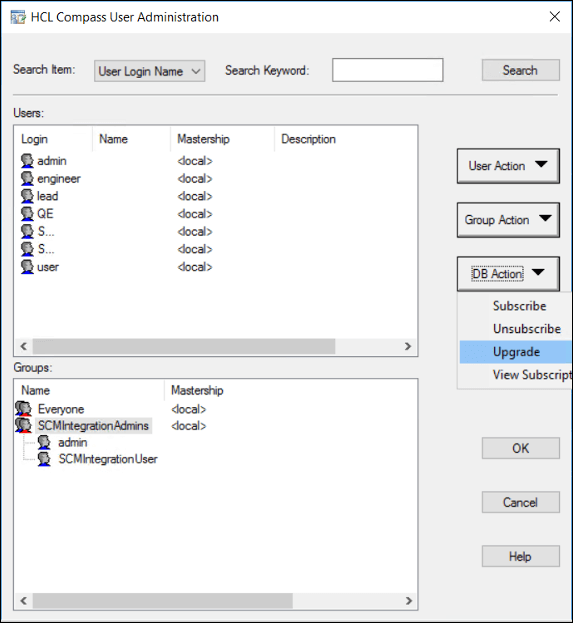The height and width of the screenshot is (623, 573).
Task: Choose Upgrade from DB Action menu
Action: tap(516, 352)
